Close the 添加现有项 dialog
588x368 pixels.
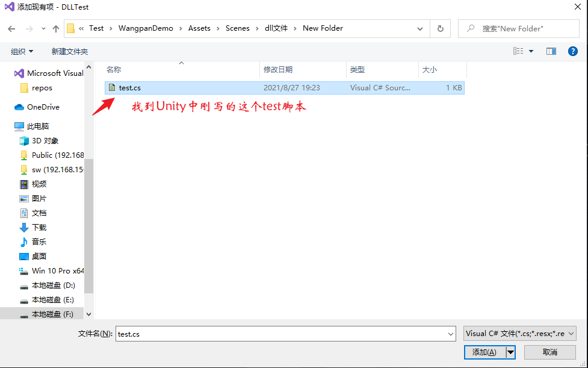[578, 7]
